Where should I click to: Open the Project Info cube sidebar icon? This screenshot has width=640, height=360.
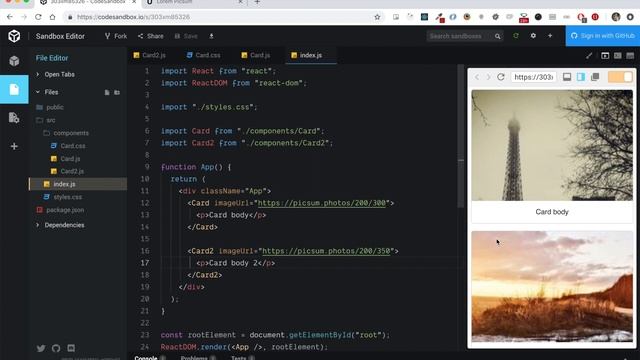[x=14, y=61]
